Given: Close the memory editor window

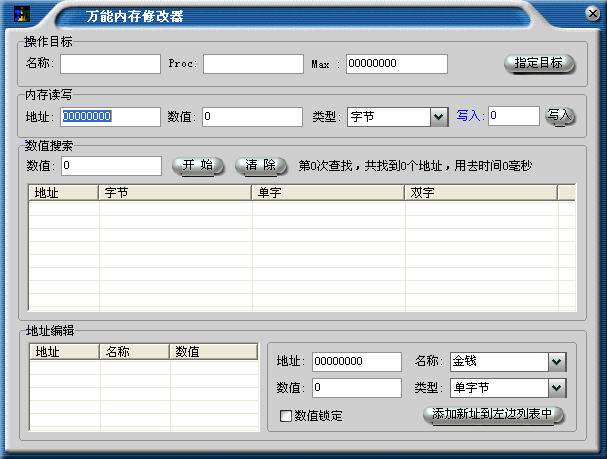Looking at the screenshot, I should (x=590, y=12).
